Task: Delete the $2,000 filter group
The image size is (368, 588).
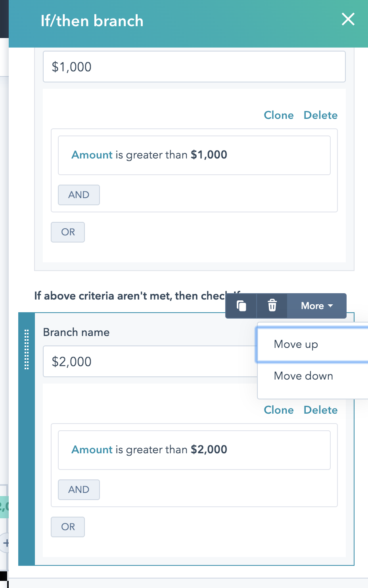Action: pyautogui.click(x=320, y=410)
